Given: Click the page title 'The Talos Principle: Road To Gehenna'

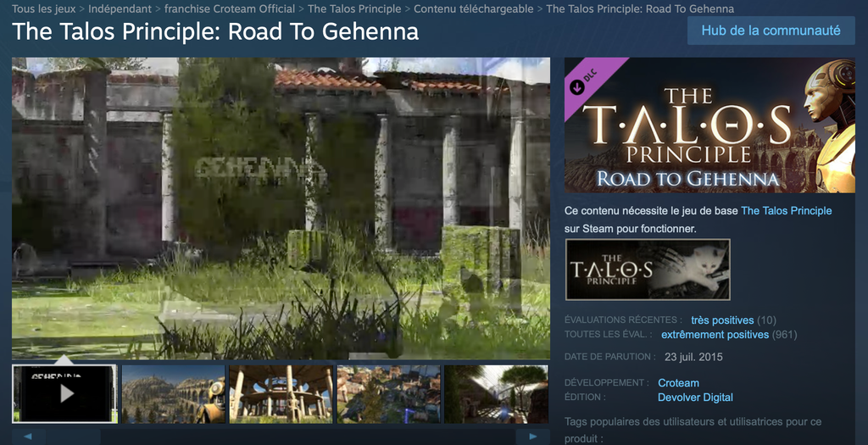Looking at the screenshot, I should (x=215, y=31).
